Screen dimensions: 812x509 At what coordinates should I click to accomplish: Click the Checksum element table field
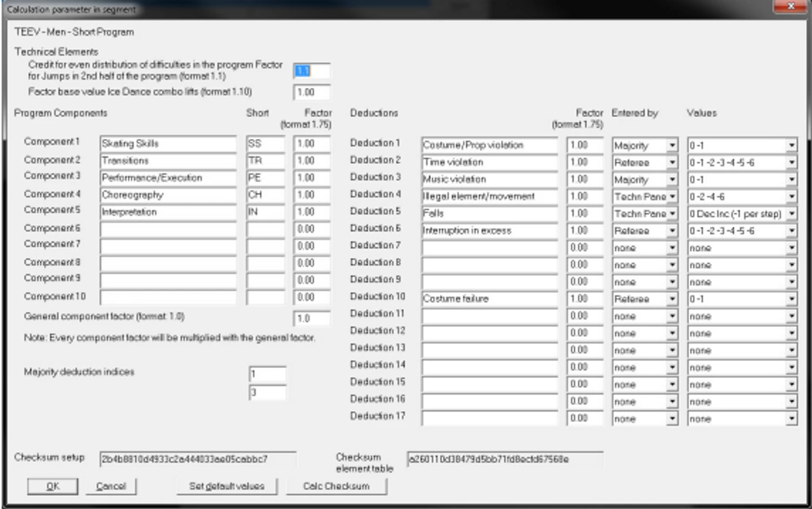tap(505, 460)
